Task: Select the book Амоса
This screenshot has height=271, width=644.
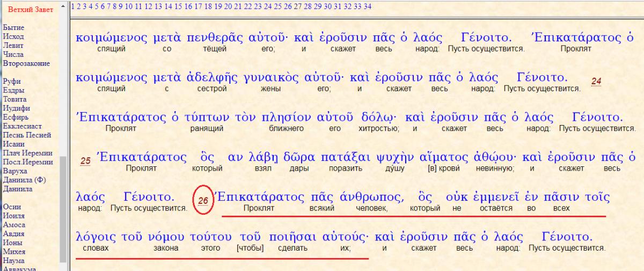Action: (x=14, y=225)
